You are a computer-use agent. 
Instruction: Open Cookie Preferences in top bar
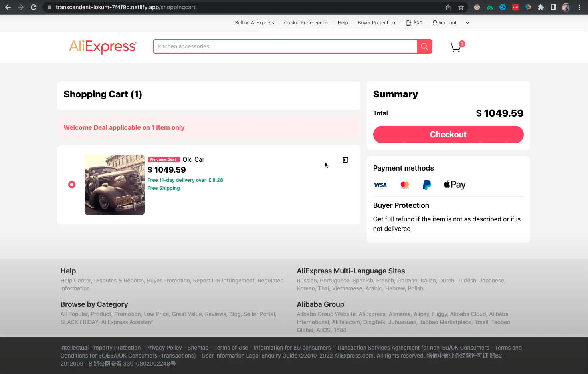(306, 23)
